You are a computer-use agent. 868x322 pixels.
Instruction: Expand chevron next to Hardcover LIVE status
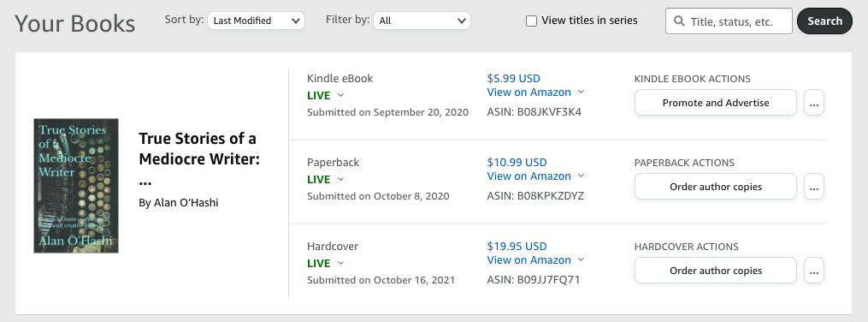coord(340,263)
